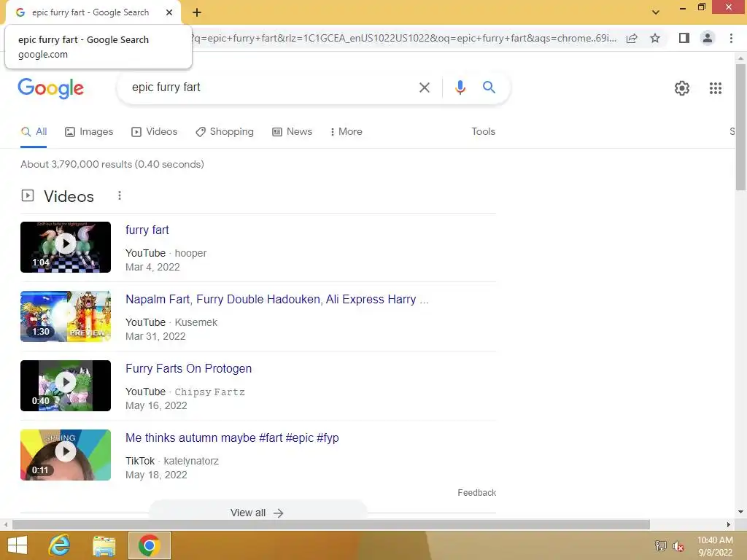Screen dimensions: 747x560
Task: Launch Internet Explorer from taskbar
Action: (60, 545)
